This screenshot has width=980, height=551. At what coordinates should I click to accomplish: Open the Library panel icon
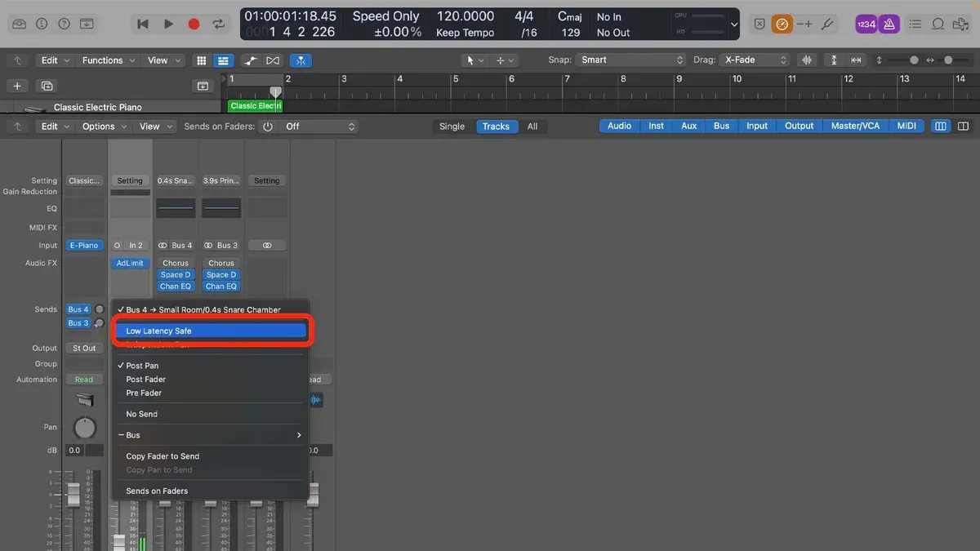pos(20,24)
